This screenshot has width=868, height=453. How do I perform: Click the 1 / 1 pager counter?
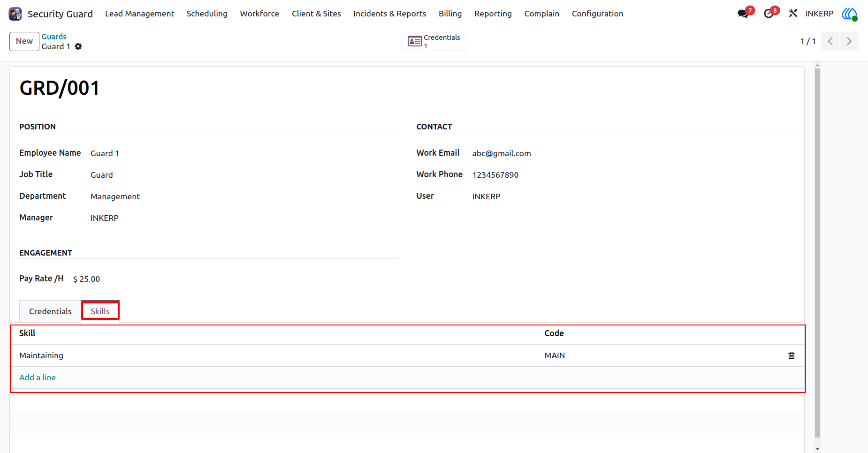tap(808, 41)
